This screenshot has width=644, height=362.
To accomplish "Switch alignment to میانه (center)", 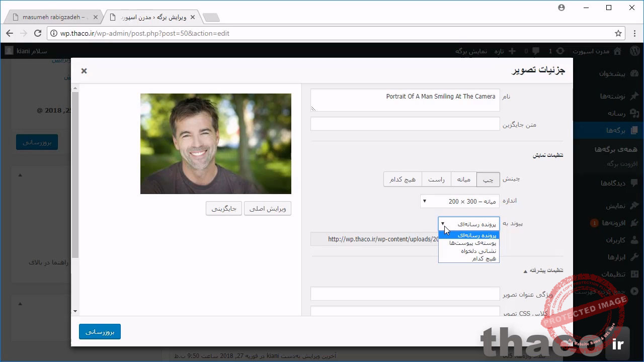I will click(x=463, y=179).
